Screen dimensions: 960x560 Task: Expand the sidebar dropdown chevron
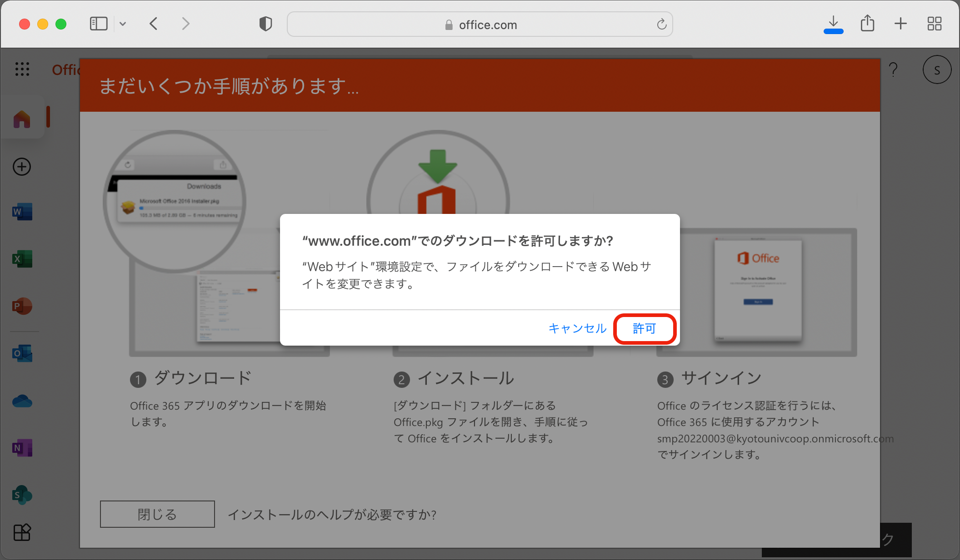coord(123,24)
